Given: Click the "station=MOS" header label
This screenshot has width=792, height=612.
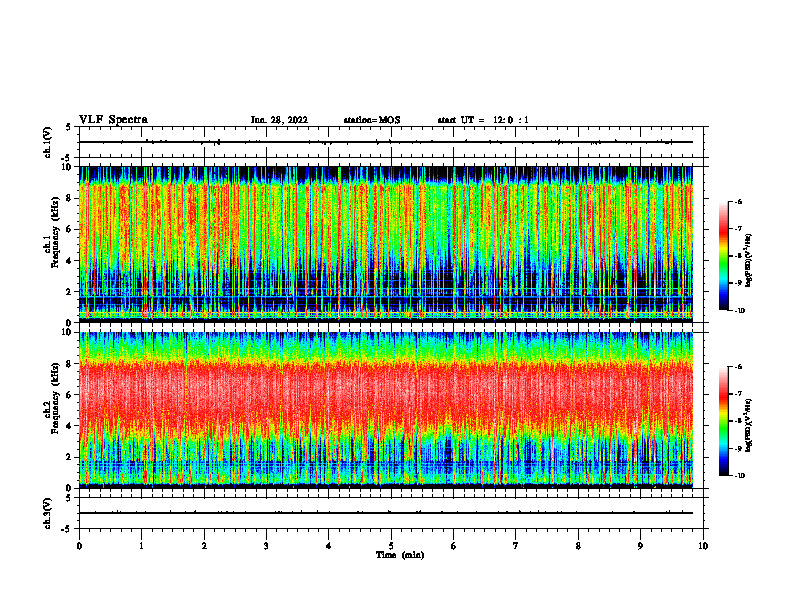Looking at the screenshot, I should [372, 120].
